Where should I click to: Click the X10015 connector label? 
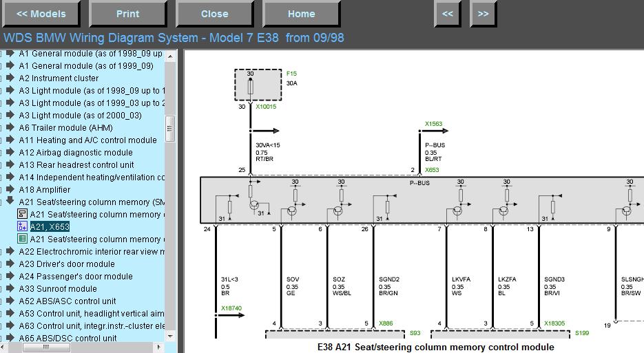click(266, 107)
